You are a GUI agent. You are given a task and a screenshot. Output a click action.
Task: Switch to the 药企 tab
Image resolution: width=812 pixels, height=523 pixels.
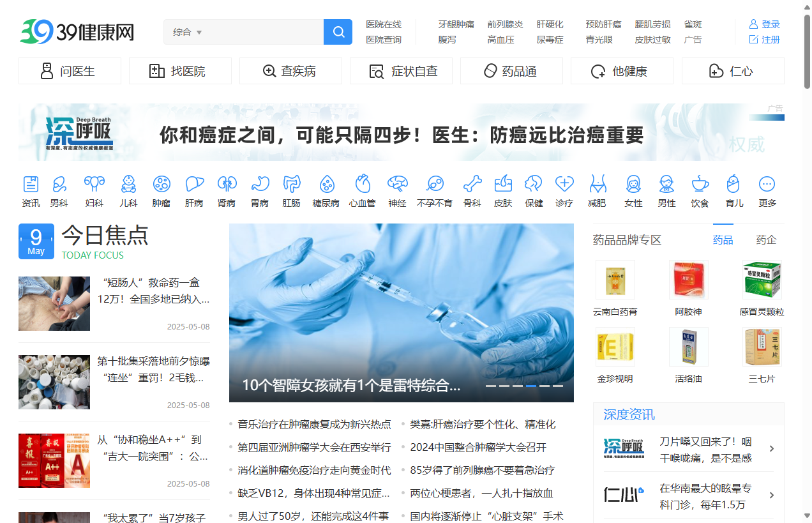tap(766, 239)
